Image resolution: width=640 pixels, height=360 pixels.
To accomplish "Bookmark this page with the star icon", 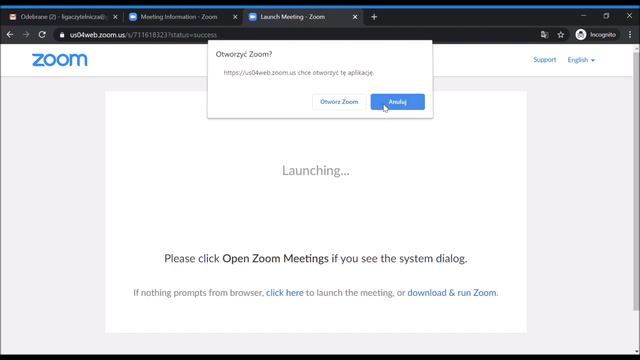I will (561, 35).
